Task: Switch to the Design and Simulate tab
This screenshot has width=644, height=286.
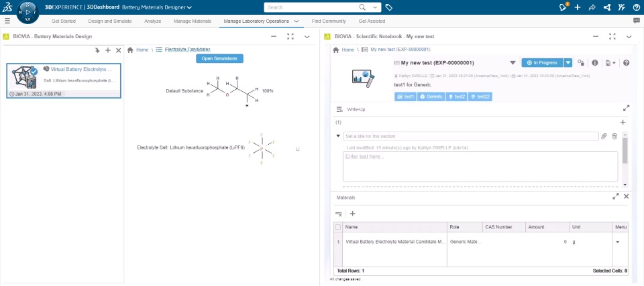Action: click(x=110, y=21)
